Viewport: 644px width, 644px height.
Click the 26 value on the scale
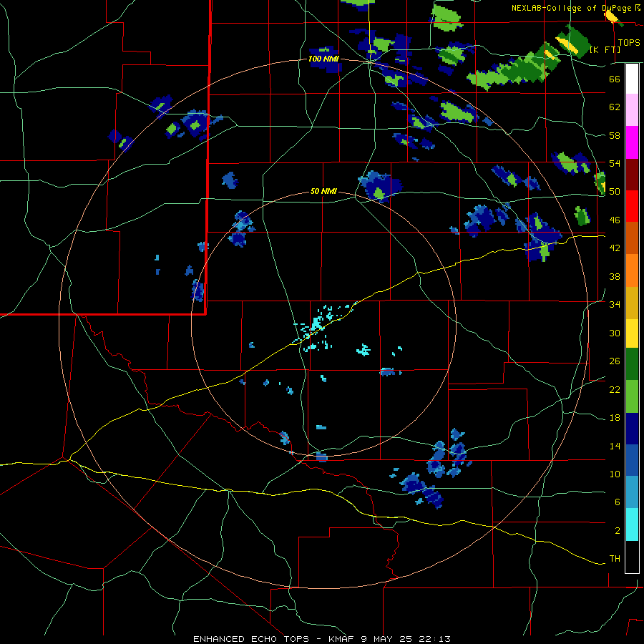pyautogui.click(x=615, y=361)
